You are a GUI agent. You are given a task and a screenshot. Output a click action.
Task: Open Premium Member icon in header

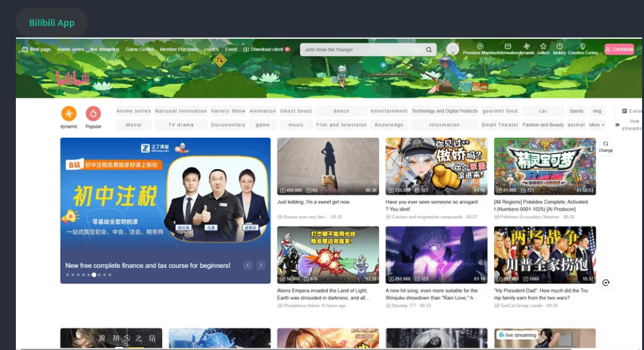tap(480, 46)
